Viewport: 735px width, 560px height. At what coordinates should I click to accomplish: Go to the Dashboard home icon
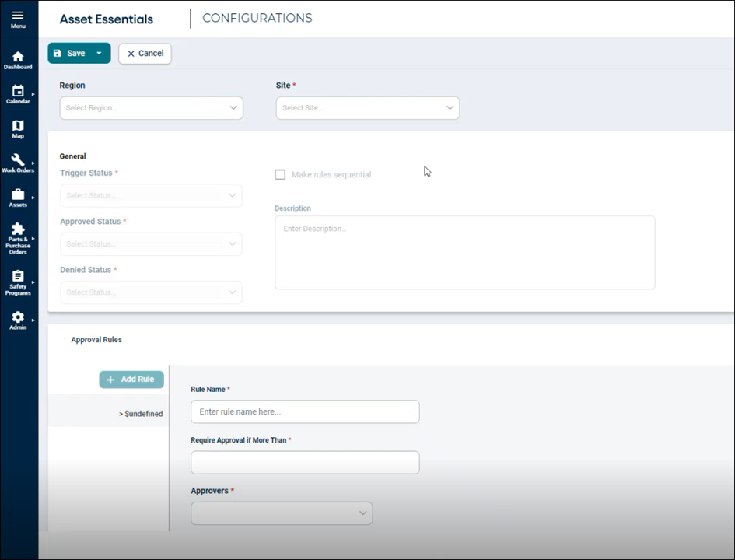(x=18, y=57)
